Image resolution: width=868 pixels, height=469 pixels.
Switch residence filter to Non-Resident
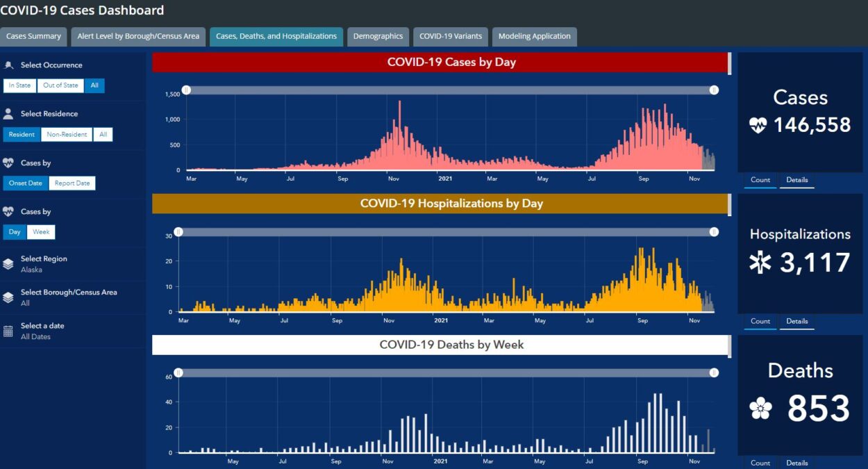[x=67, y=135]
